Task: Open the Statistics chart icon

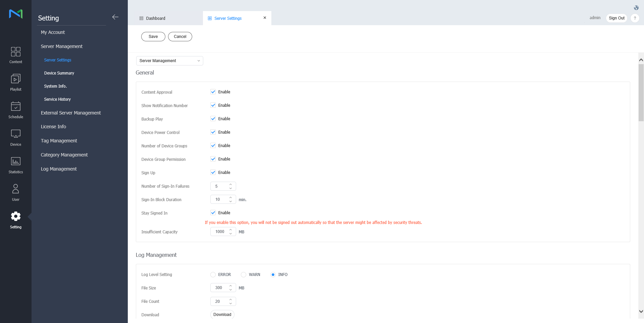Action: click(x=16, y=161)
